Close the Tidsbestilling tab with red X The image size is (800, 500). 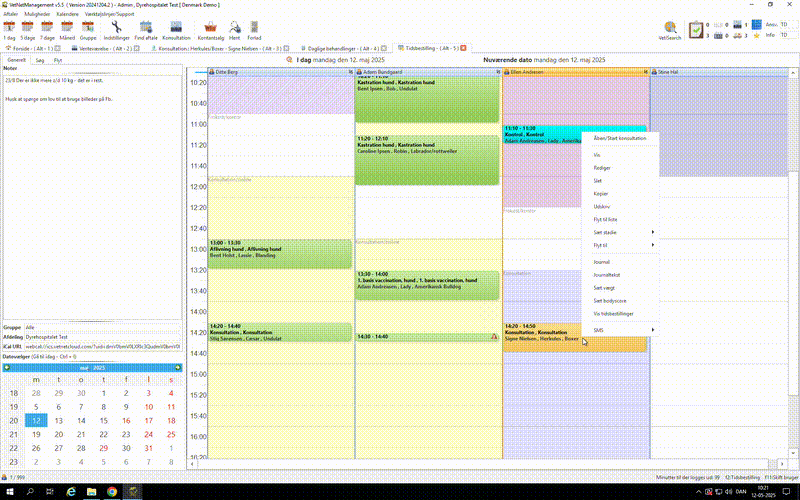point(463,48)
